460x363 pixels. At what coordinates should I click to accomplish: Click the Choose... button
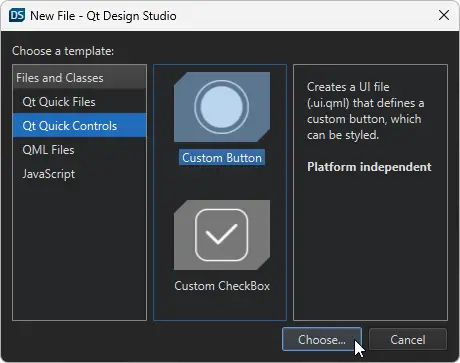click(x=322, y=339)
